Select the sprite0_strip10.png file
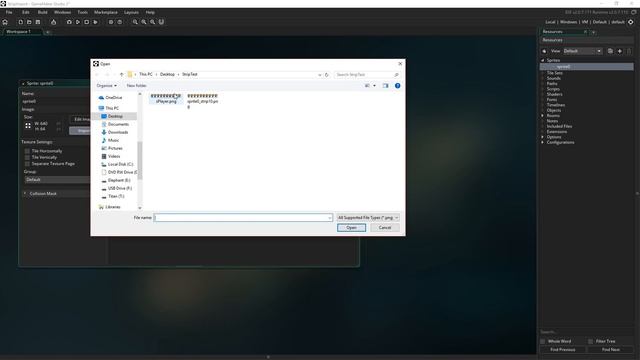This screenshot has width=640, height=360. click(203, 101)
